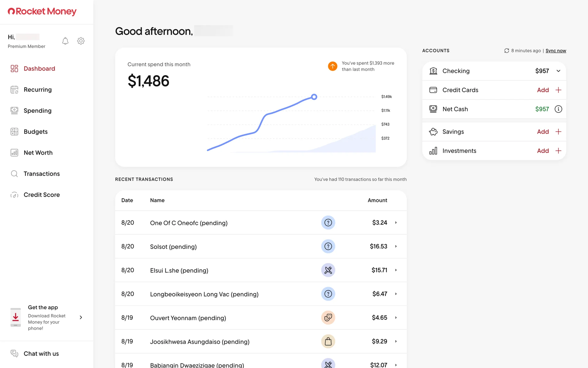
Task: Click the plus icon beside Savings
Action: (558, 132)
